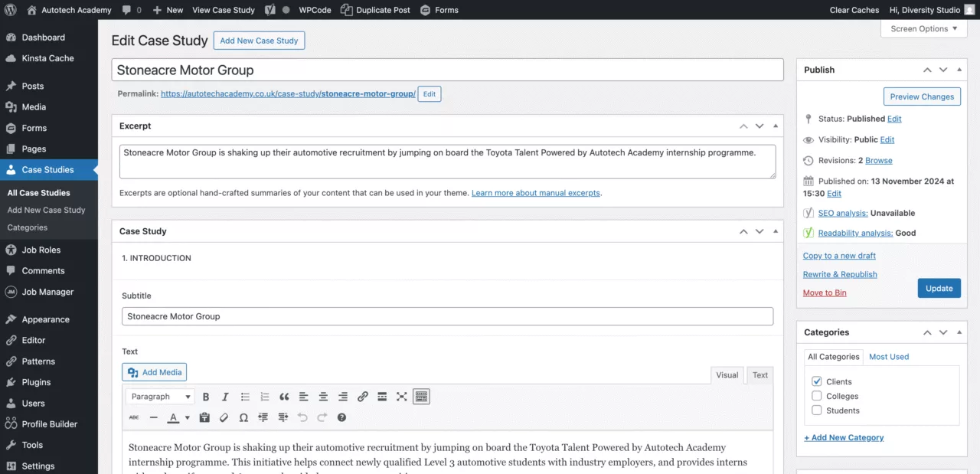The height and width of the screenshot is (474, 980).
Task: Apply italic formatting in the editor toolbar
Action: coord(225,397)
